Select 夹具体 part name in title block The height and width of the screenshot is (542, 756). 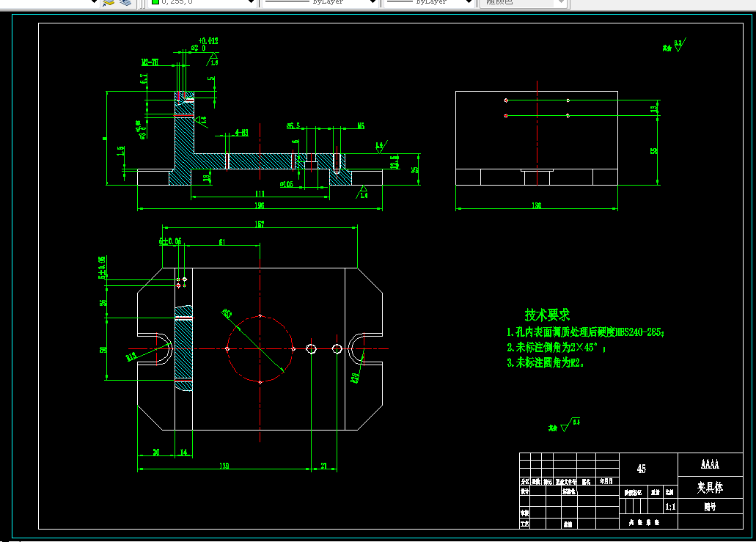(x=710, y=488)
